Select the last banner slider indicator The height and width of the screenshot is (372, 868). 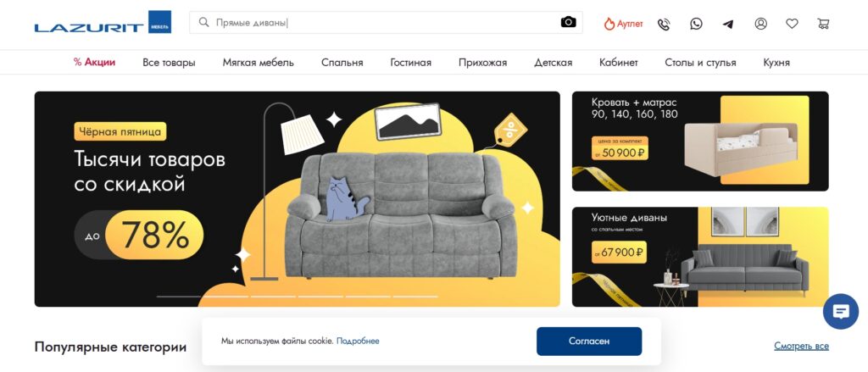coord(415,297)
